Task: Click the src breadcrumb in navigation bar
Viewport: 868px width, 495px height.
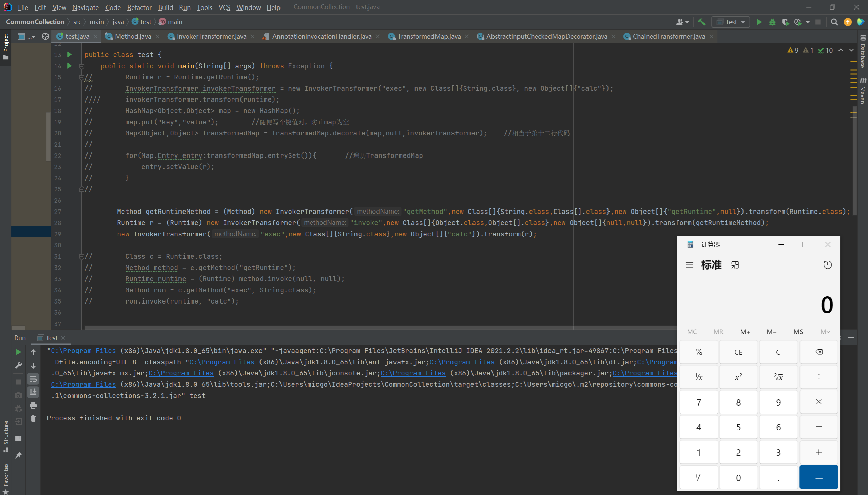Action: 77,22
